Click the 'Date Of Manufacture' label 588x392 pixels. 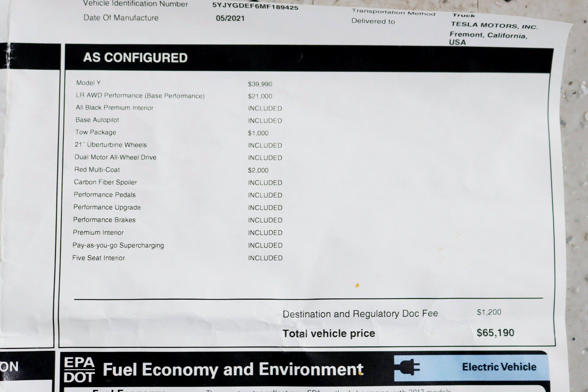tap(121, 18)
